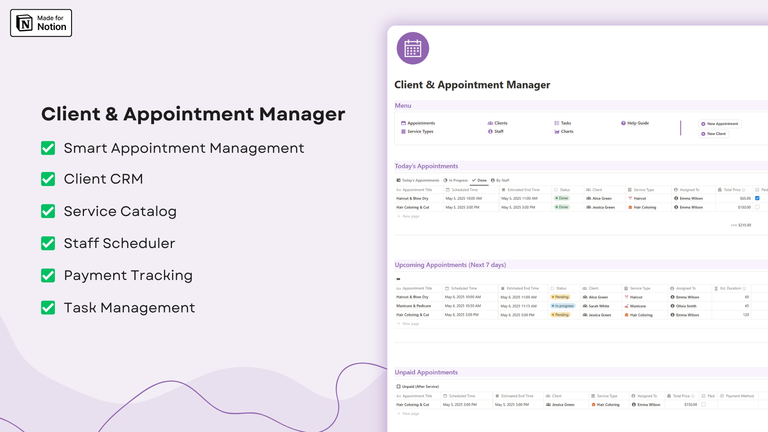Click the Made for Notion logo badge
The width and height of the screenshot is (768, 432).
tap(41, 22)
